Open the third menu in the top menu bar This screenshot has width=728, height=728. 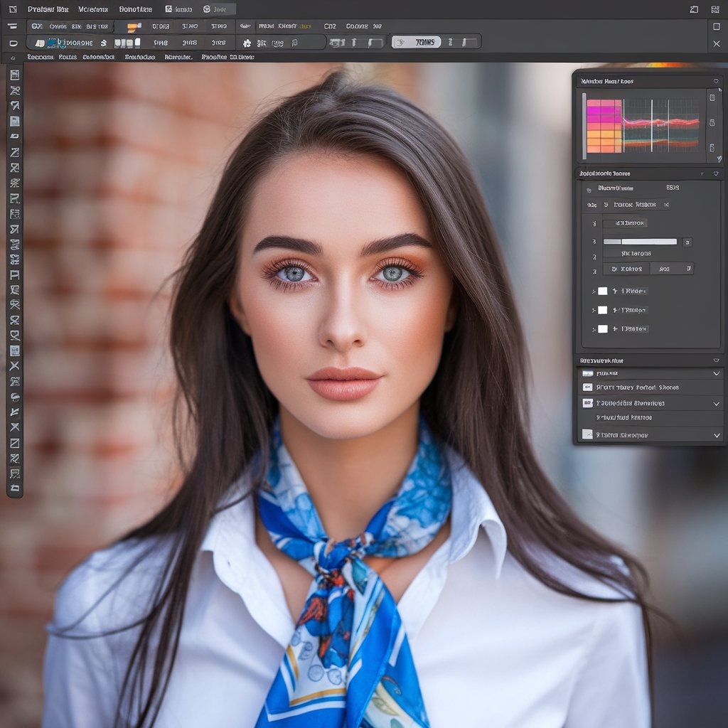tap(135, 9)
